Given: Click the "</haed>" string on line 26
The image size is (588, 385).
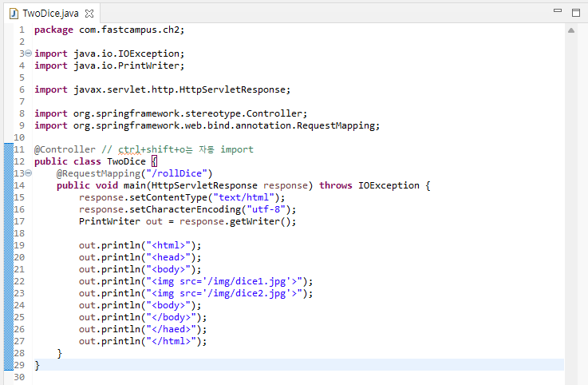Looking at the screenshot, I should point(171,330).
